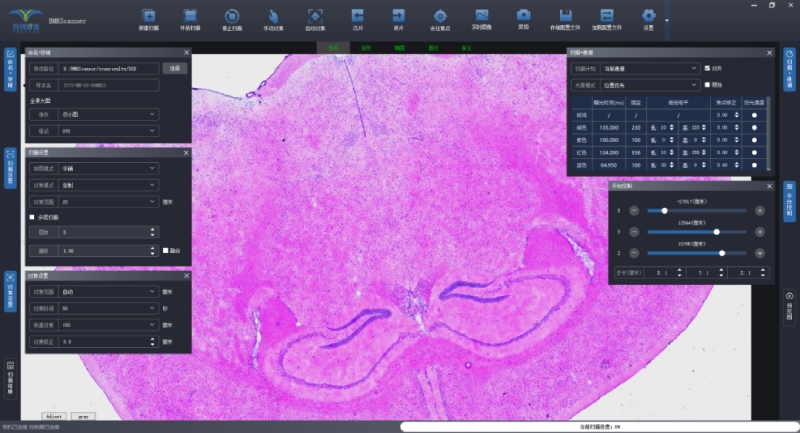Click the plus button on the X stage slider

click(x=760, y=211)
